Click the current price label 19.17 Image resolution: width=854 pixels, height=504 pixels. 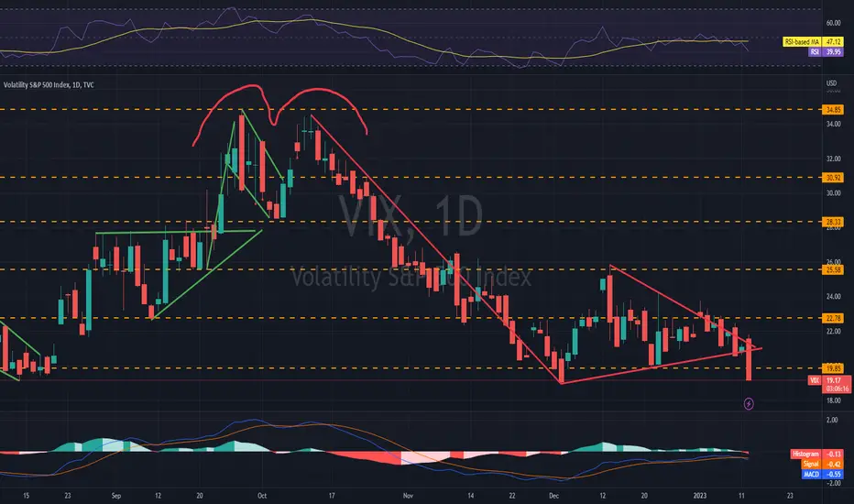[x=833, y=380]
